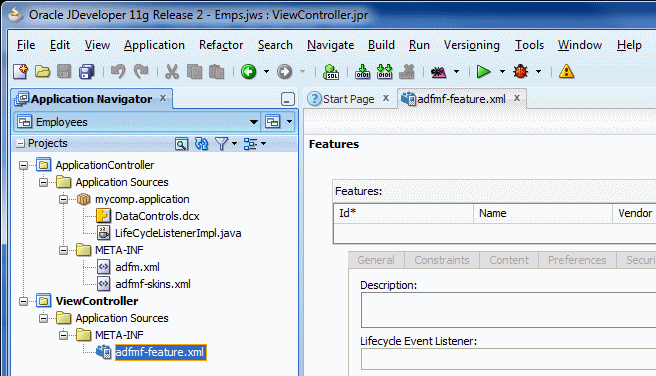
Task: Click the green Back navigation icon
Action: pyautogui.click(x=249, y=72)
